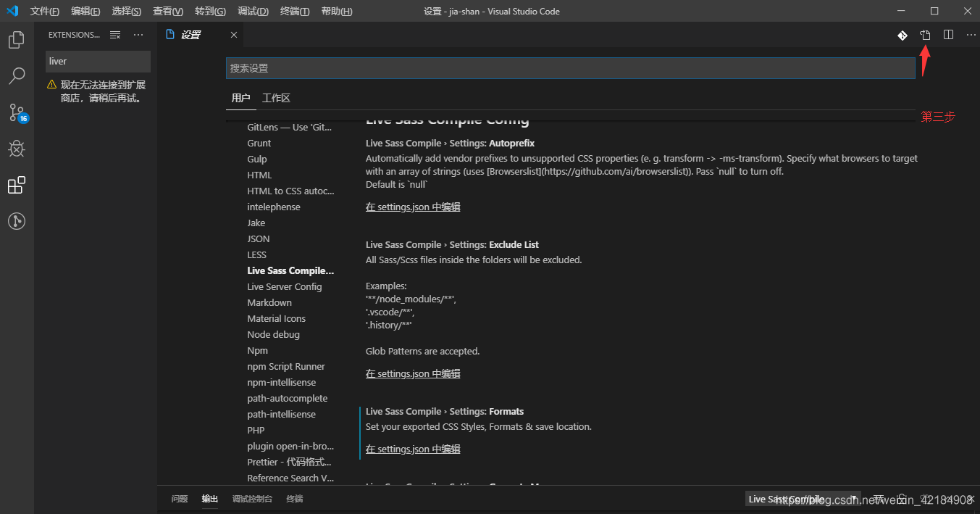The image size is (980, 514).
Task: Open the 编辑(E) menu
Action: click(85, 12)
